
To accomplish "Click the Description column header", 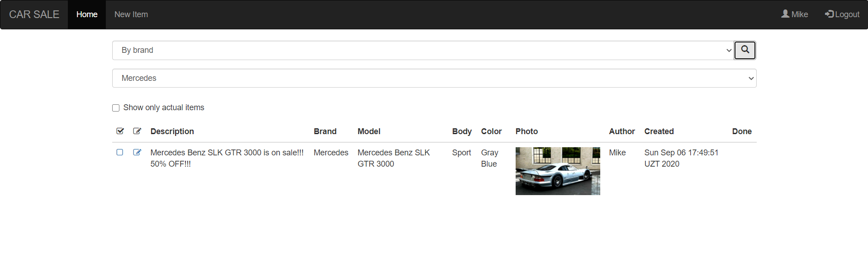I will (172, 131).
